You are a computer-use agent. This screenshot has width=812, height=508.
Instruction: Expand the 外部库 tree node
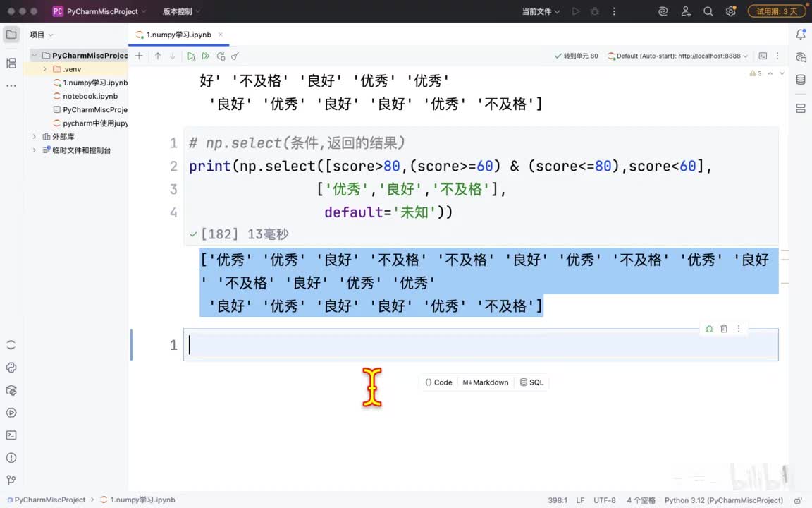(34, 136)
